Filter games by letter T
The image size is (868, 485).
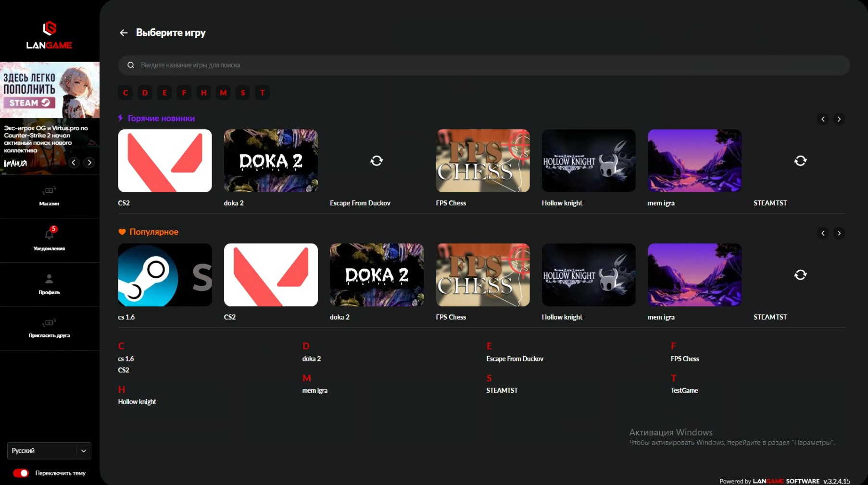263,93
